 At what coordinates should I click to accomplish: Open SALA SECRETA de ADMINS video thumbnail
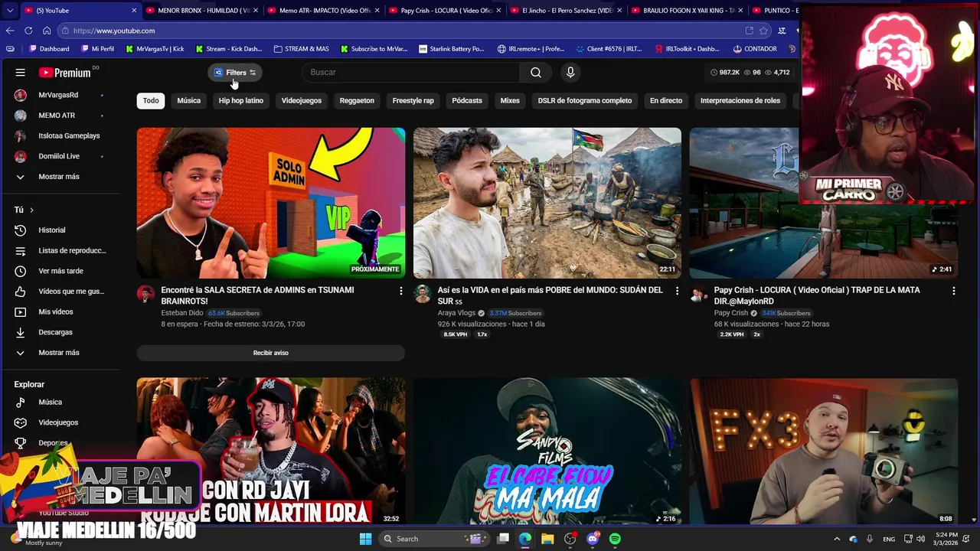(271, 203)
